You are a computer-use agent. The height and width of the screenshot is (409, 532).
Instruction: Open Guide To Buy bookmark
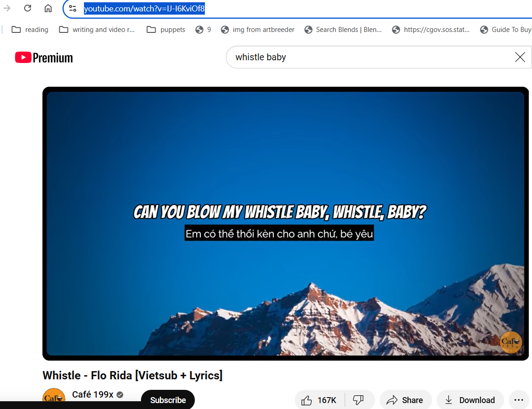(506, 30)
